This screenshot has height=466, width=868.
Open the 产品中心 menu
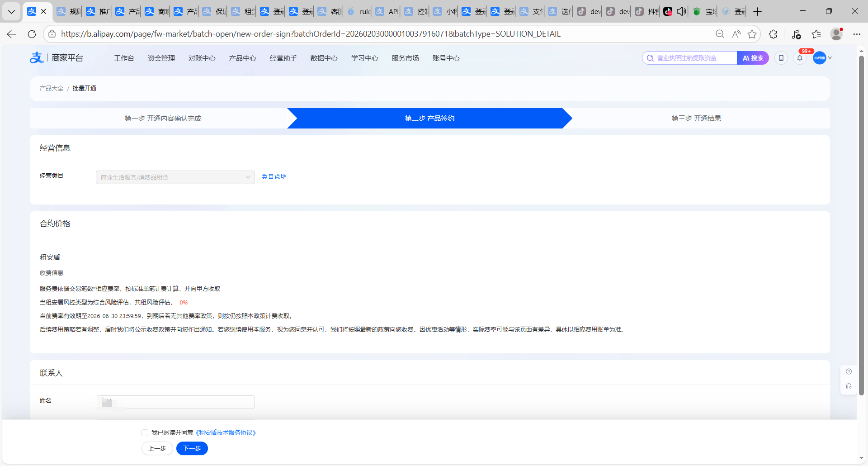point(242,58)
